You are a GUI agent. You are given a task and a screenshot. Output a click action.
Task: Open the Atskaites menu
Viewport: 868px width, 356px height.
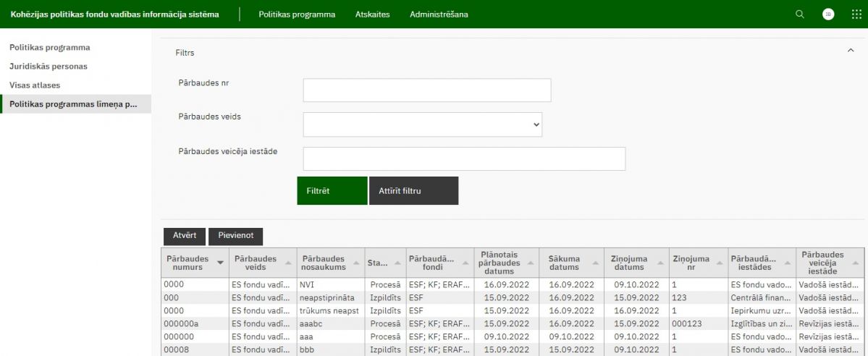(372, 14)
